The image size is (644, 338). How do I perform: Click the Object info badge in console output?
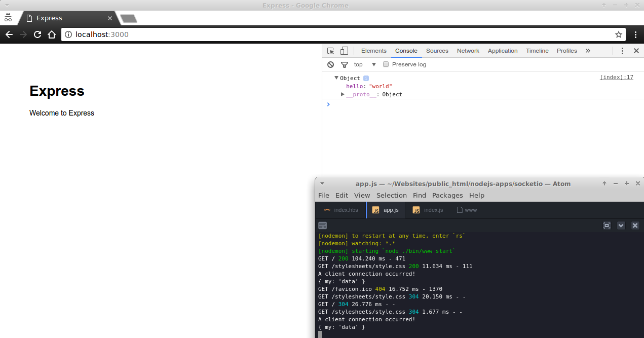click(x=366, y=78)
